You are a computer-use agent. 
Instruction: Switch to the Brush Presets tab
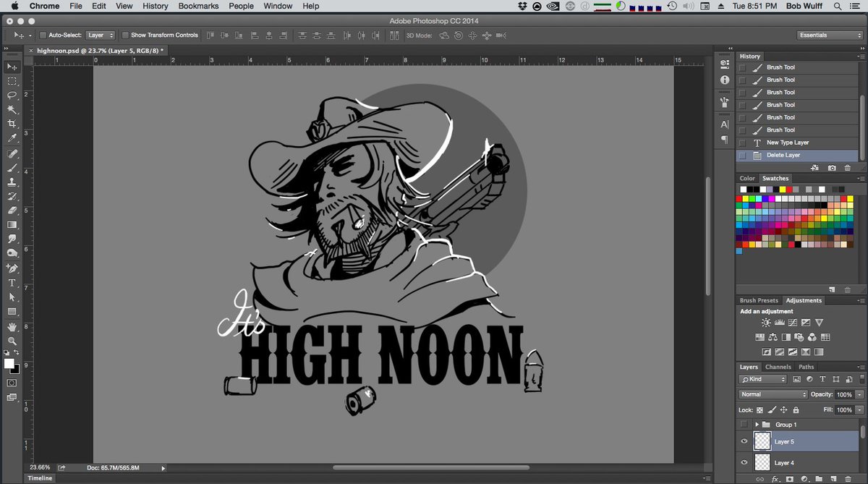pyautogui.click(x=759, y=300)
